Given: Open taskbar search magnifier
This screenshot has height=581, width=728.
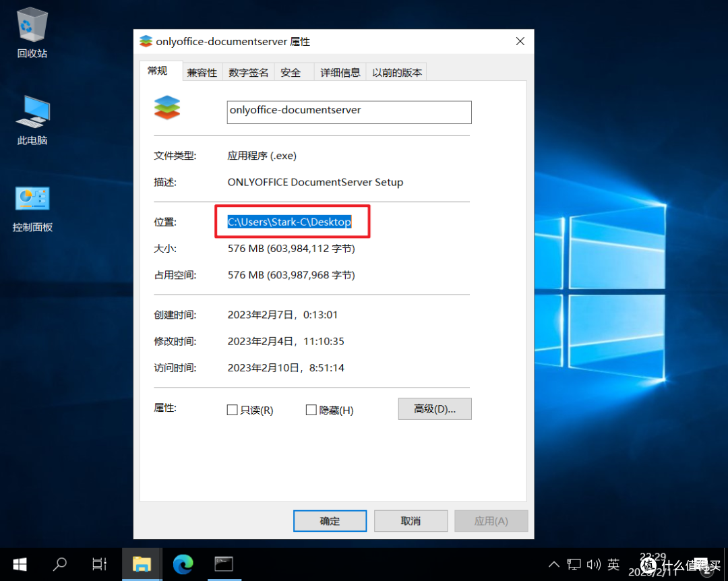Looking at the screenshot, I should pyautogui.click(x=59, y=564).
